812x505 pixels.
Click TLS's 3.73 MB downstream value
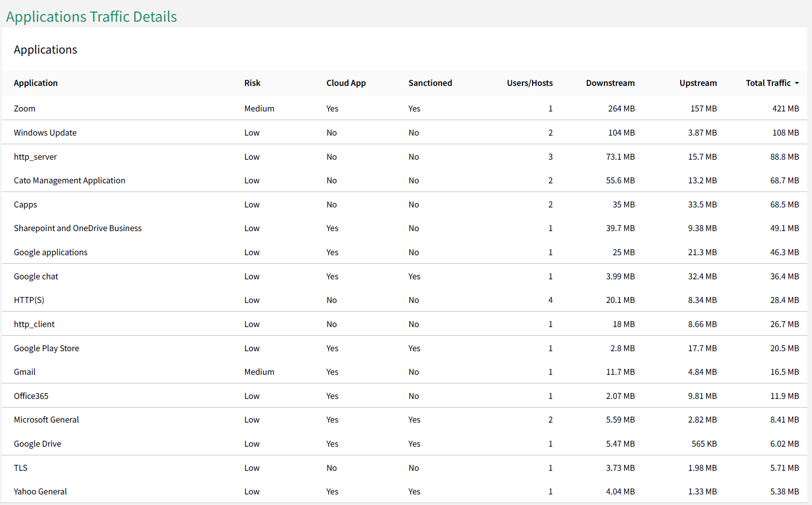(x=620, y=468)
